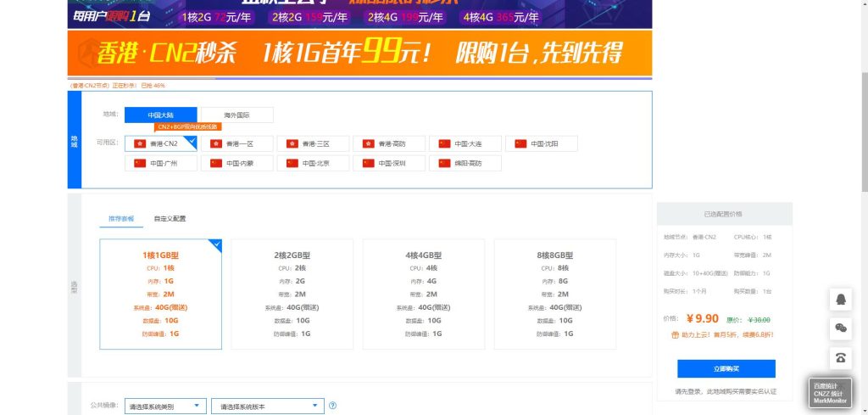Click the Hong Kong flag on 香港-高防
This screenshot has height=415, width=868.
[369, 143]
